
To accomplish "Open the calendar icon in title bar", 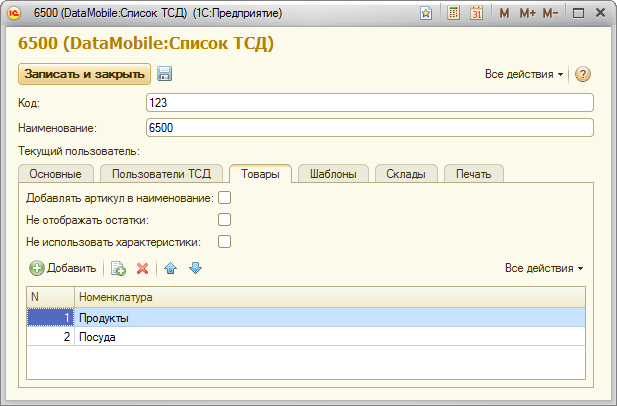I will [x=477, y=13].
